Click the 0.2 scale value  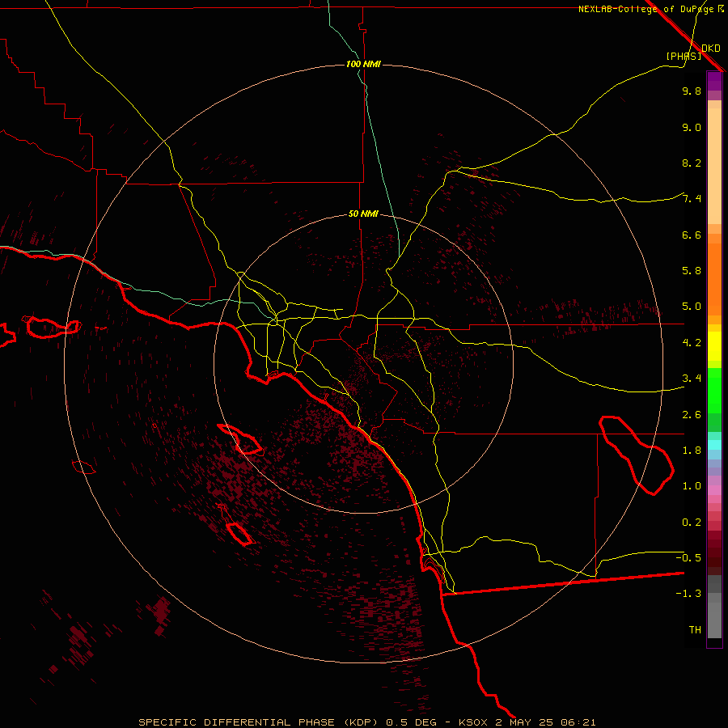coord(692,523)
